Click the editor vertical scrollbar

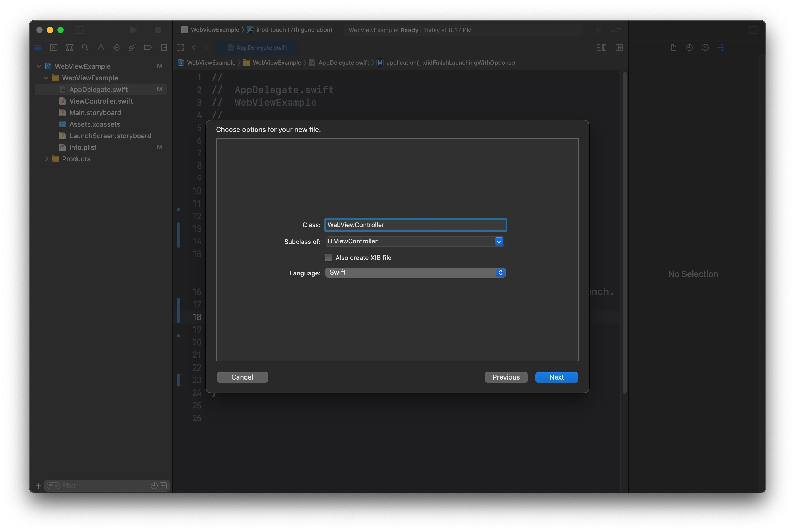coord(624,233)
